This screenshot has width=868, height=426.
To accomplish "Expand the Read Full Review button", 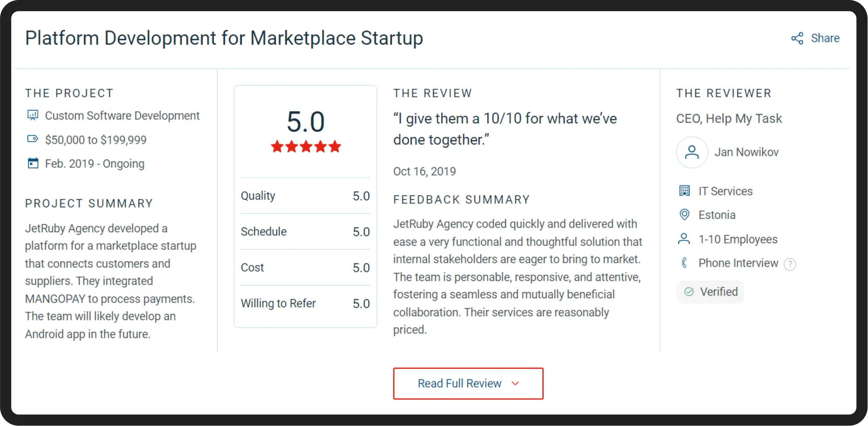I will [468, 384].
